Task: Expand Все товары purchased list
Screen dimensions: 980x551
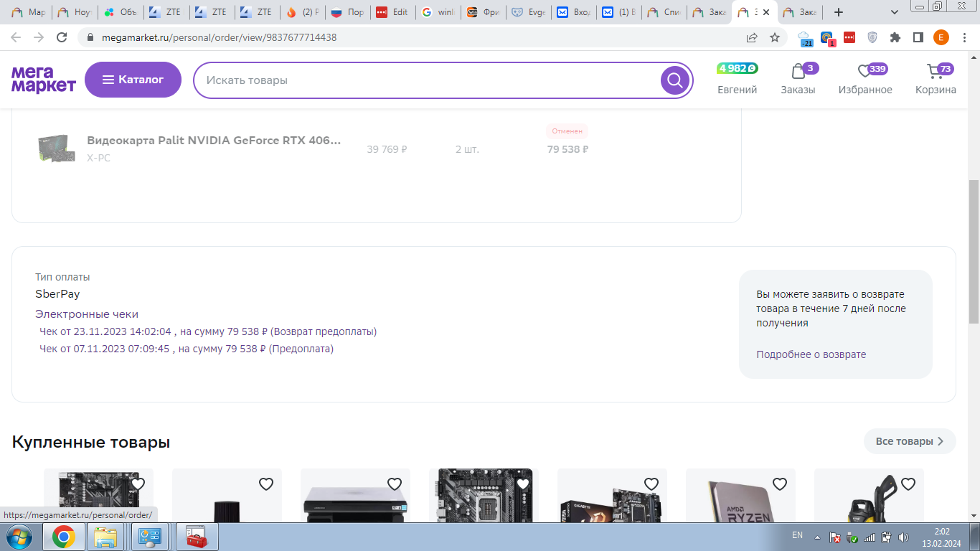Action: [910, 441]
